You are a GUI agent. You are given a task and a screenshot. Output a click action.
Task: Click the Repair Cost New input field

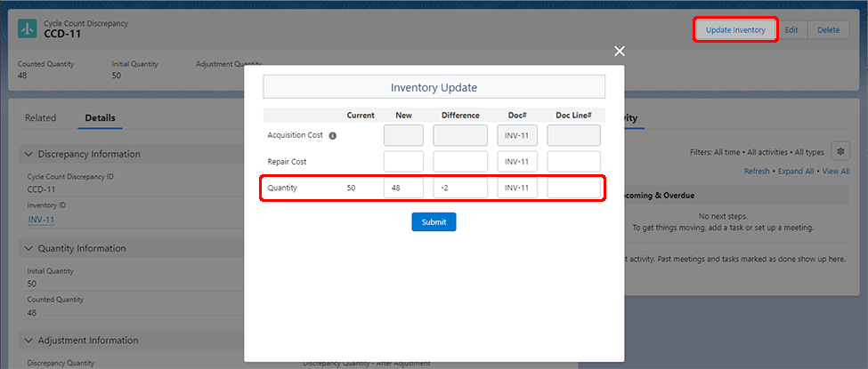click(x=403, y=162)
